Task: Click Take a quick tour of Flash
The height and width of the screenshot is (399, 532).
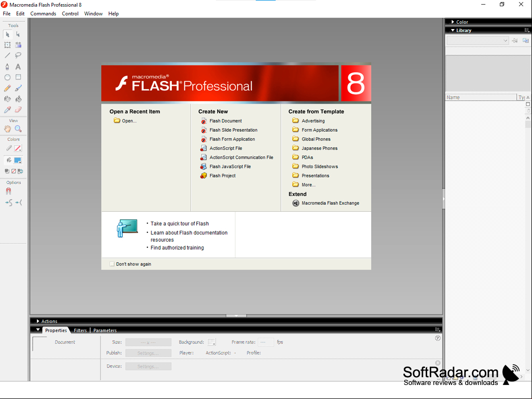Action: [x=180, y=224]
